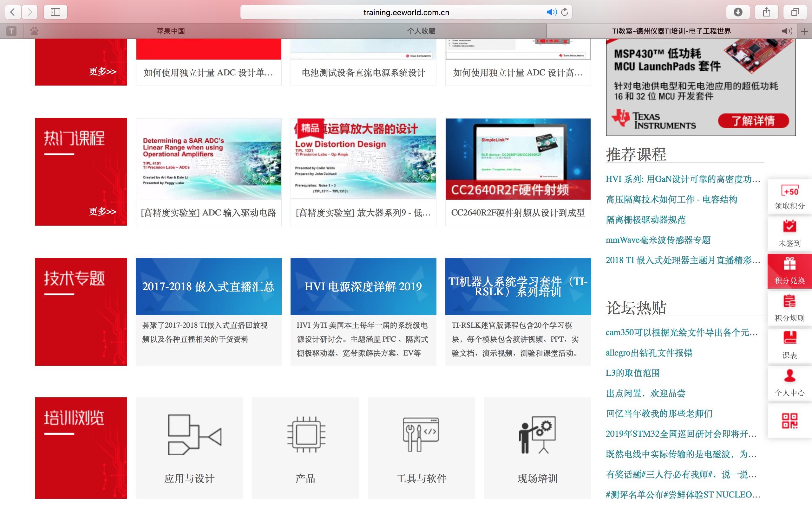
Task: Click the 未签到 calendar check-in icon
Action: tap(789, 227)
